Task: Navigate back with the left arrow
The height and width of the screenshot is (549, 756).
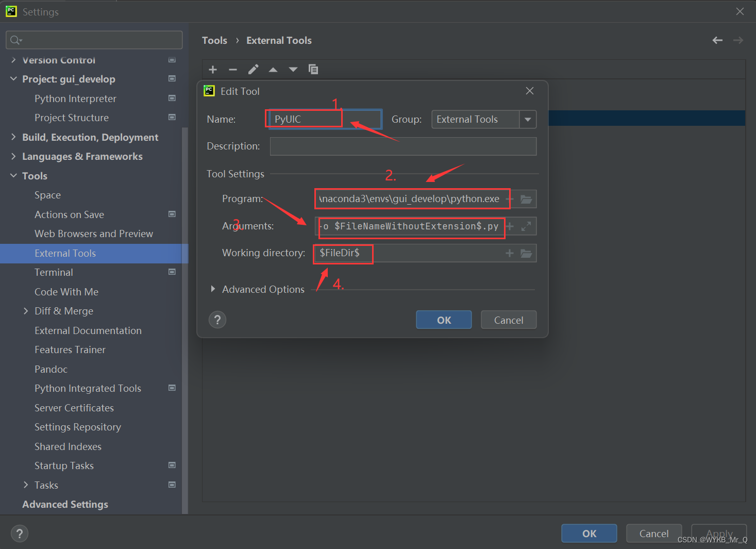Action: coord(717,40)
